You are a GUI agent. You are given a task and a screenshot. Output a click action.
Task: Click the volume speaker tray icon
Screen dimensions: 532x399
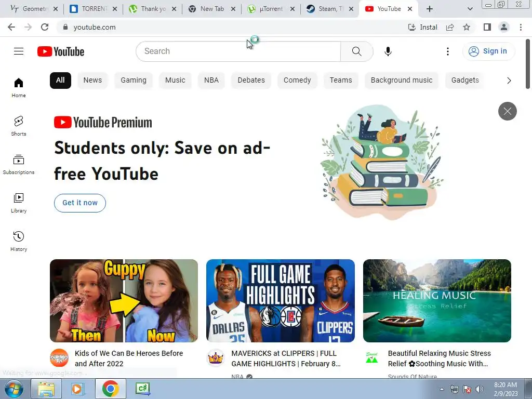pos(480,389)
